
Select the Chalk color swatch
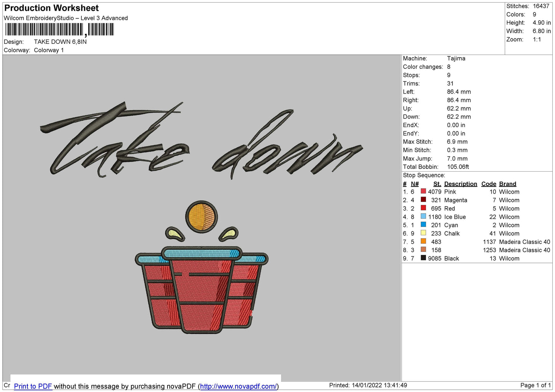coord(423,233)
